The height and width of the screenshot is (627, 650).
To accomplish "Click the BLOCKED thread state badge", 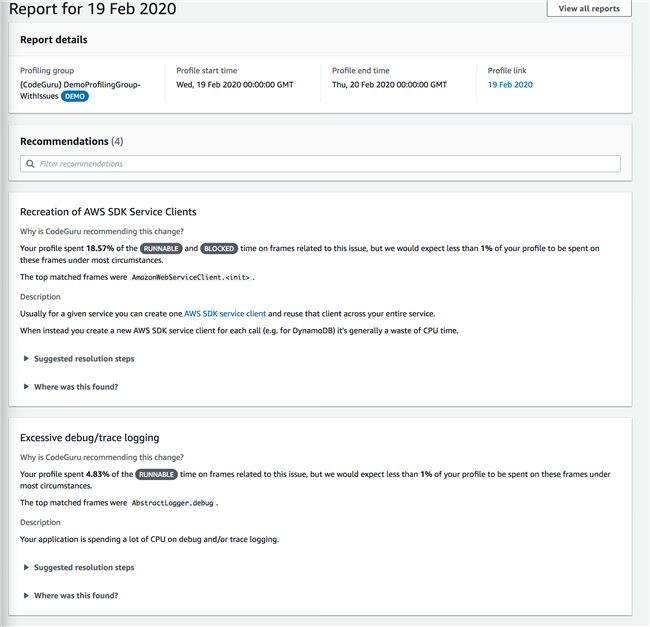I will 219,248.
